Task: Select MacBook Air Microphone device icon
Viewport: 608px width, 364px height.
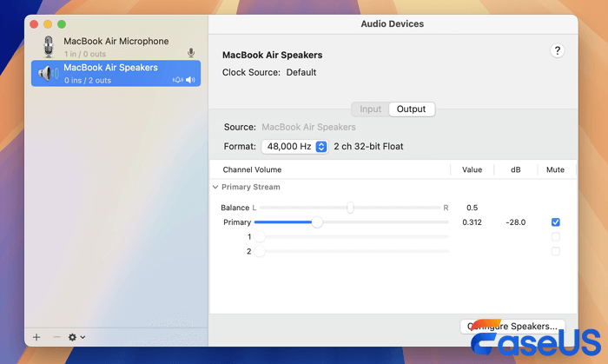Action: [x=49, y=47]
